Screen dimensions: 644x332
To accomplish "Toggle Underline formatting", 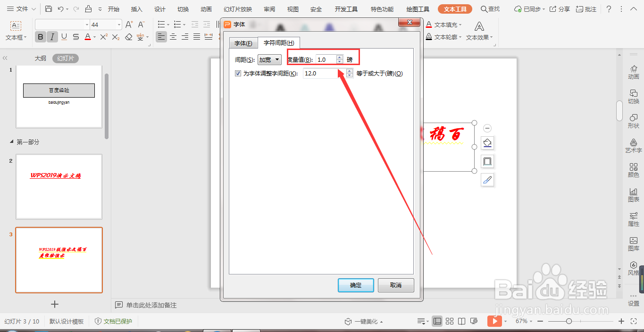I will point(64,37).
